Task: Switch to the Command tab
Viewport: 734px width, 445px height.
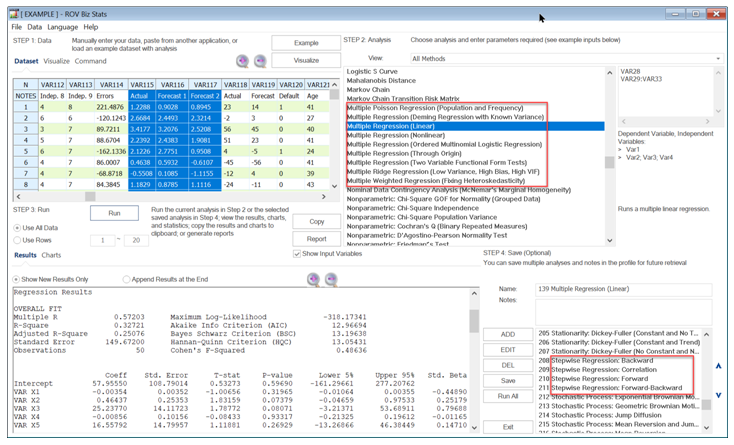Action: coord(90,61)
